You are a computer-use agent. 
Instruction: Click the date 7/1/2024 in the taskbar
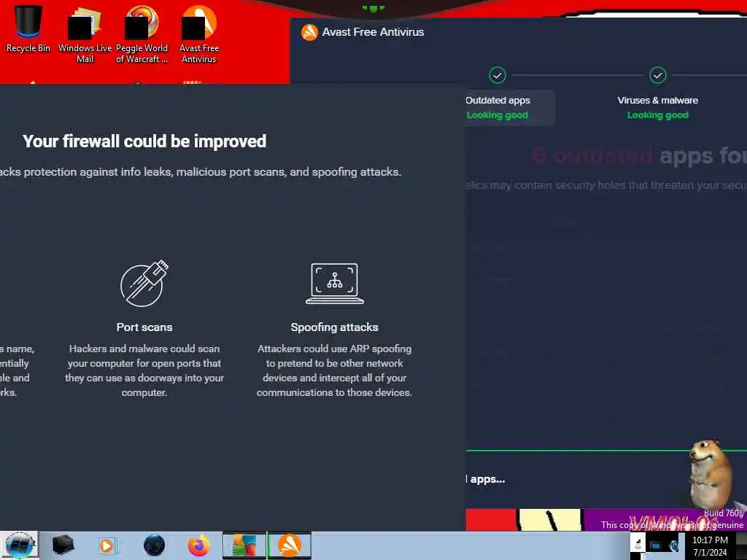coord(710,553)
